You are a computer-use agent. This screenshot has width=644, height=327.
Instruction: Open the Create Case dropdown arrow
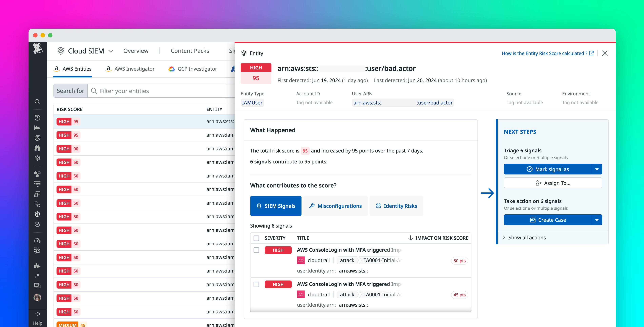tap(597, 220)
